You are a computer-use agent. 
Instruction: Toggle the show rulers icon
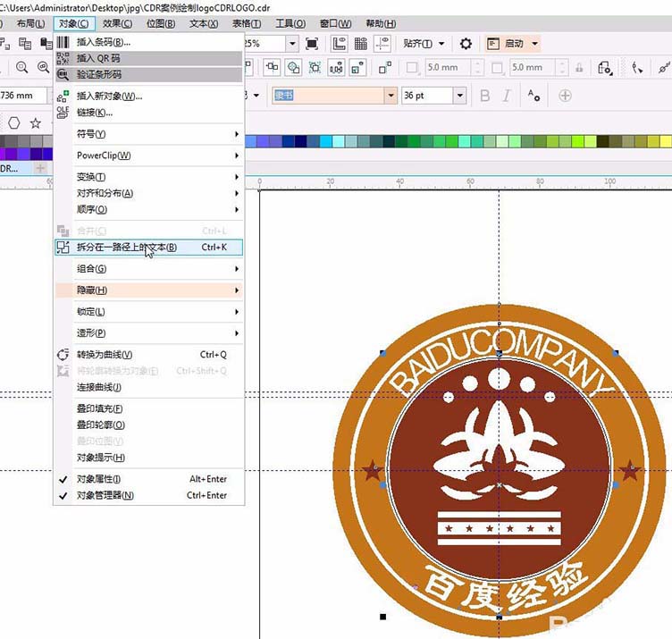tap(339, 44)
